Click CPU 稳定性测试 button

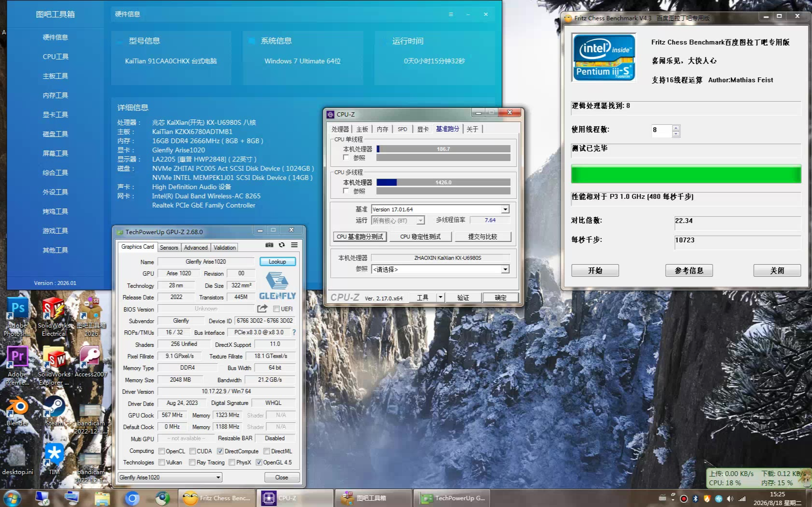420,237
